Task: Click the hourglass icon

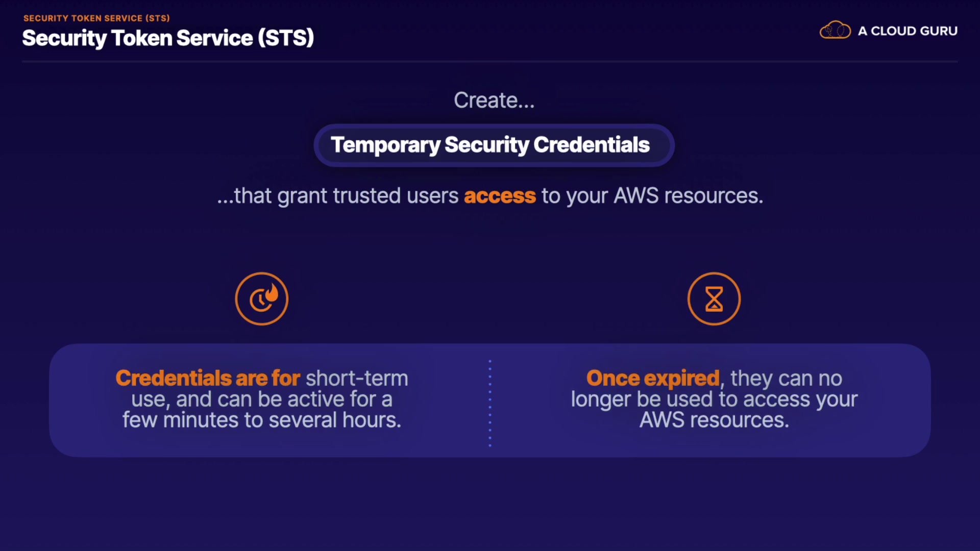Action: pos(714,299)
